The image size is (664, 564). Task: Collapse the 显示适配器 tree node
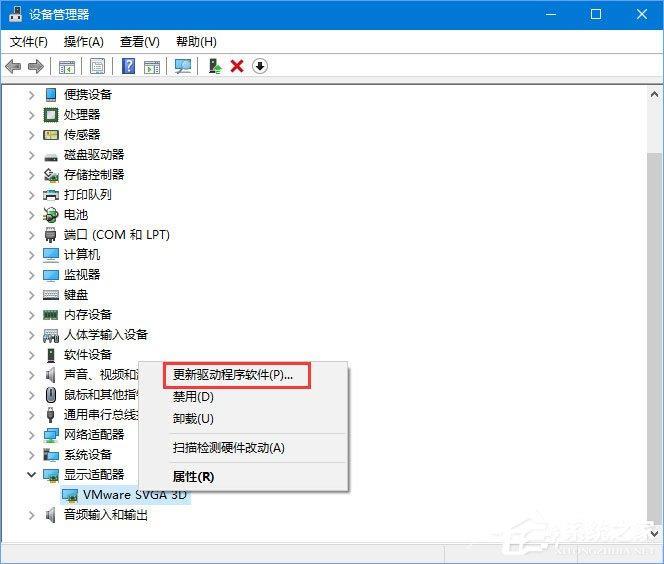pos(31,475)
